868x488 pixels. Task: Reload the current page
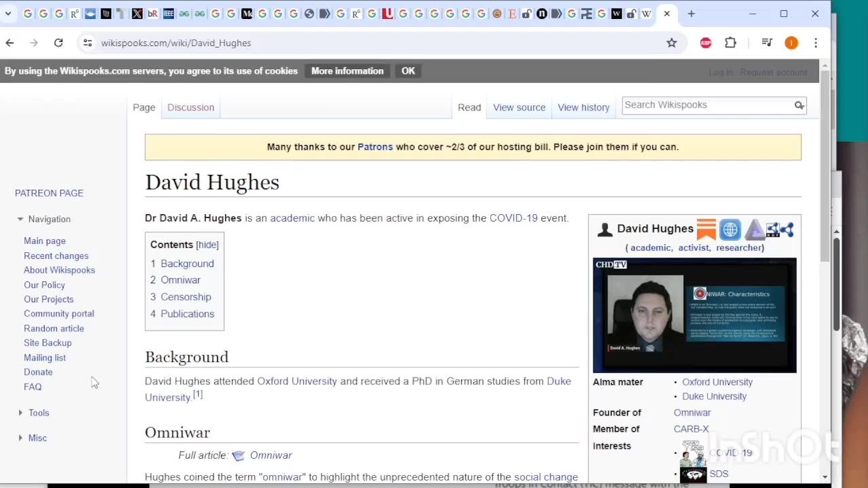click(x=58, y=43)
